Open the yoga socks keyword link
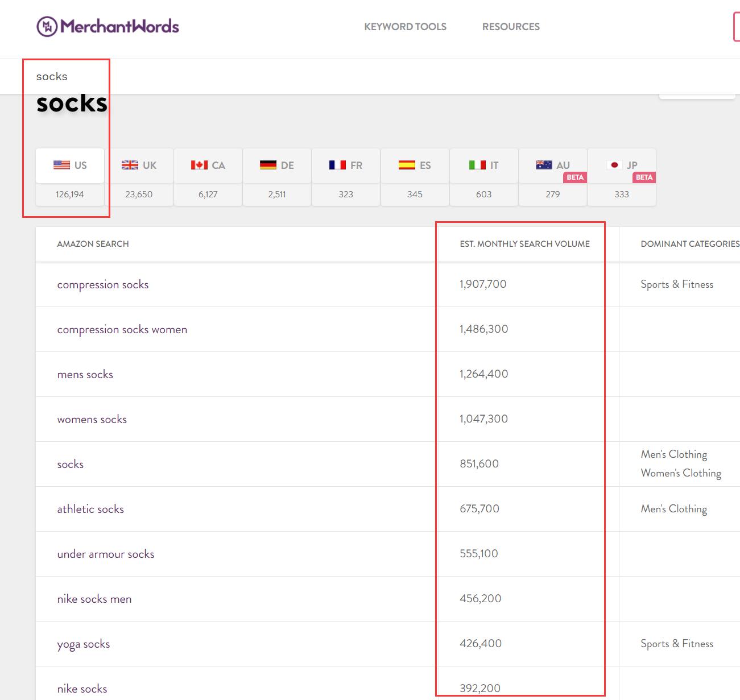This screenshot has height=700, width=740. pos(84,644)
